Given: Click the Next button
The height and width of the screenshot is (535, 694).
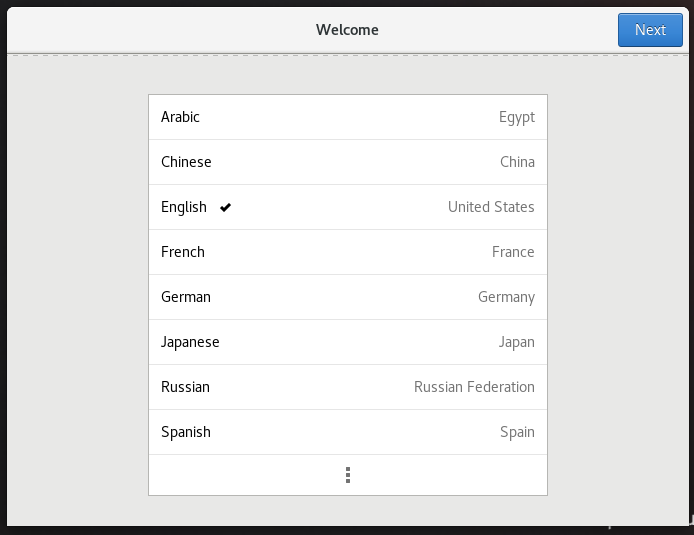Looking at the screenshot, I should click(650, 30).
